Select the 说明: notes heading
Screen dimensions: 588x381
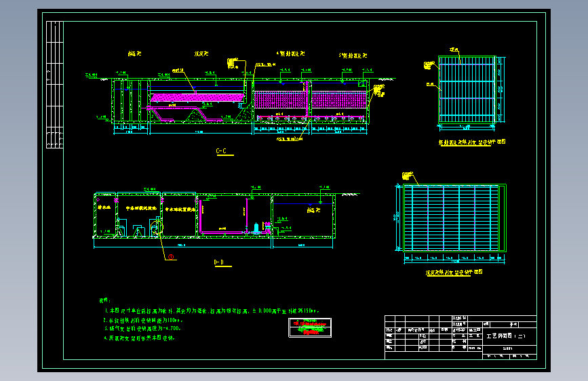point(104,300)
